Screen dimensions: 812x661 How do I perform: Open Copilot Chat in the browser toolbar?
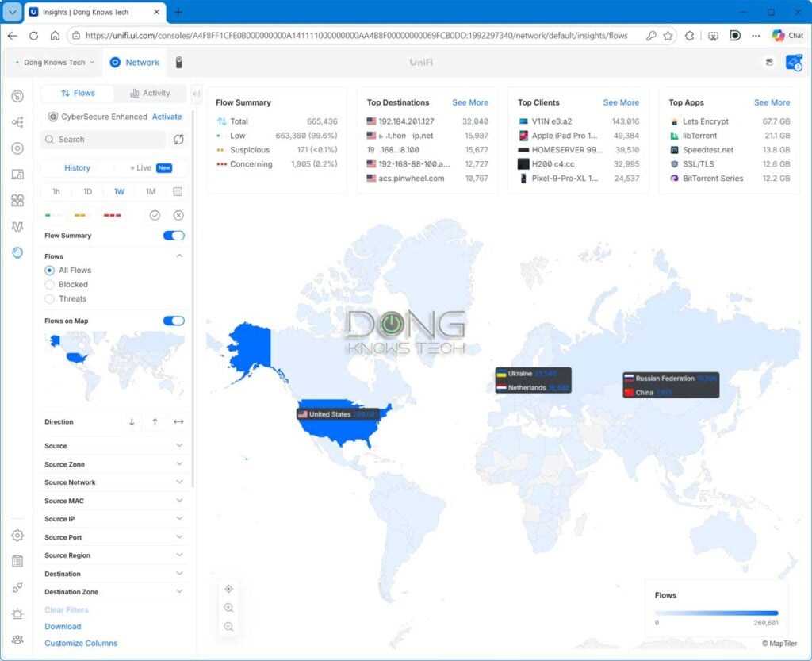pyautogui.click(x=787, y=35)
